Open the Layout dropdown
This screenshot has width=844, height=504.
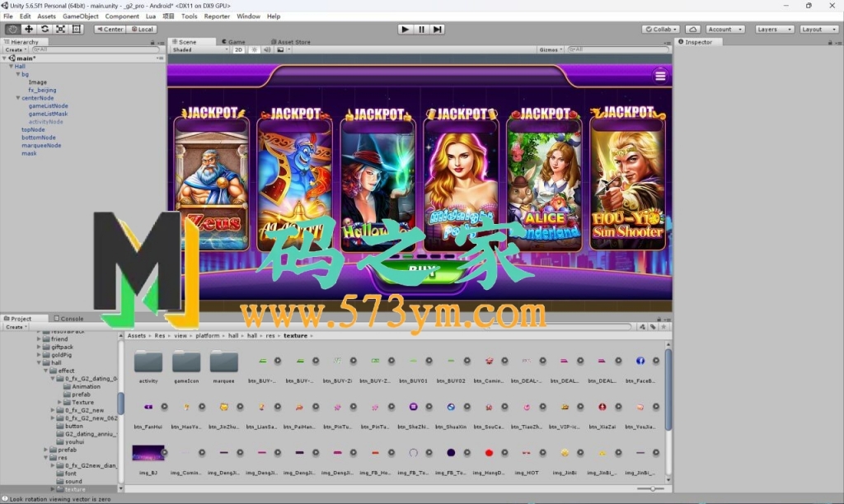tap(818, 29)
